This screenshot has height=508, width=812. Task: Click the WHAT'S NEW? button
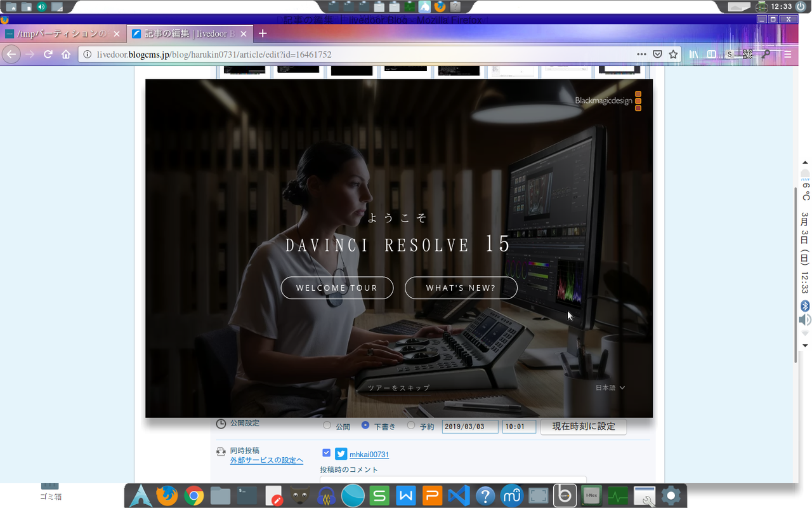pos(461,288)
